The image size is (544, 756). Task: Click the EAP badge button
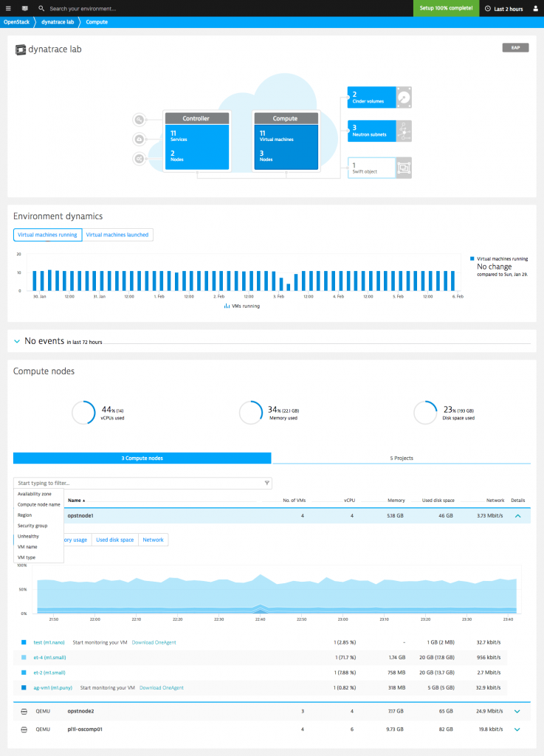pyautogui.click(x=515, y=48)
